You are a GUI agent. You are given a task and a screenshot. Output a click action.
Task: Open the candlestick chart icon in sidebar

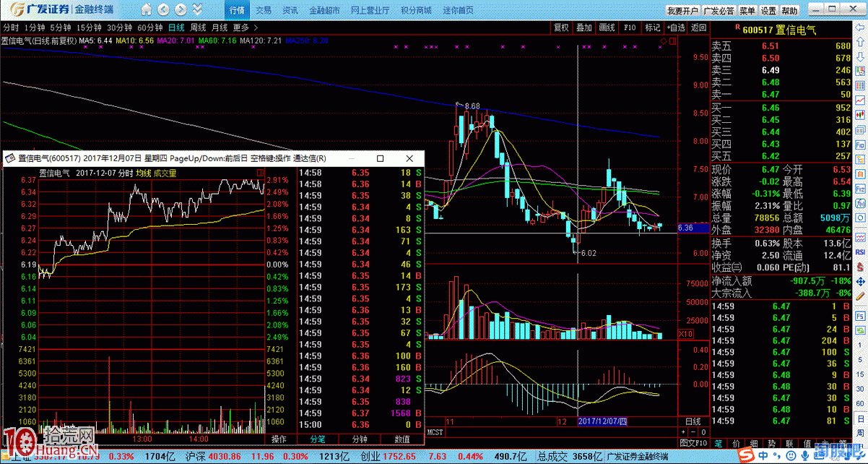click(861, 114)
